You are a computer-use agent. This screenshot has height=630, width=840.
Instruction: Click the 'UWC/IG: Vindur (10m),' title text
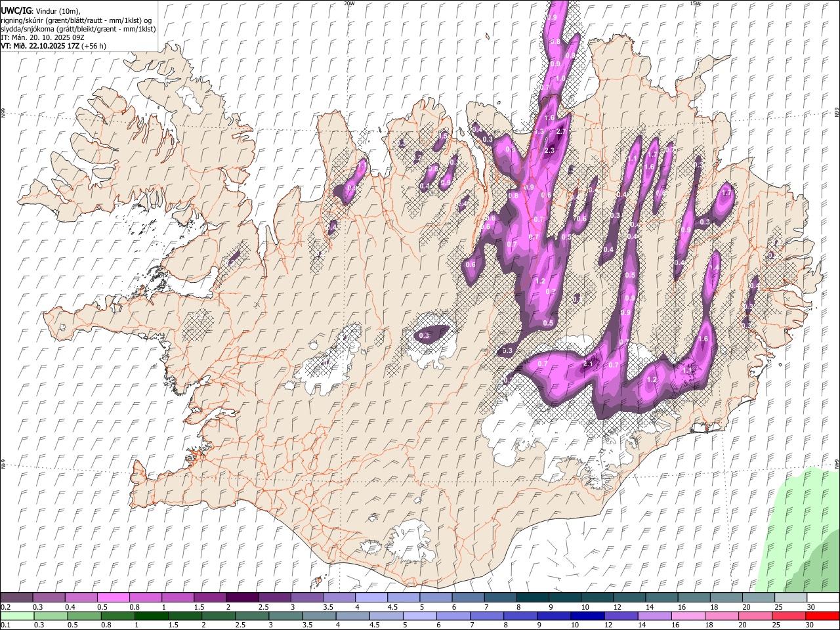click(41, 11)
